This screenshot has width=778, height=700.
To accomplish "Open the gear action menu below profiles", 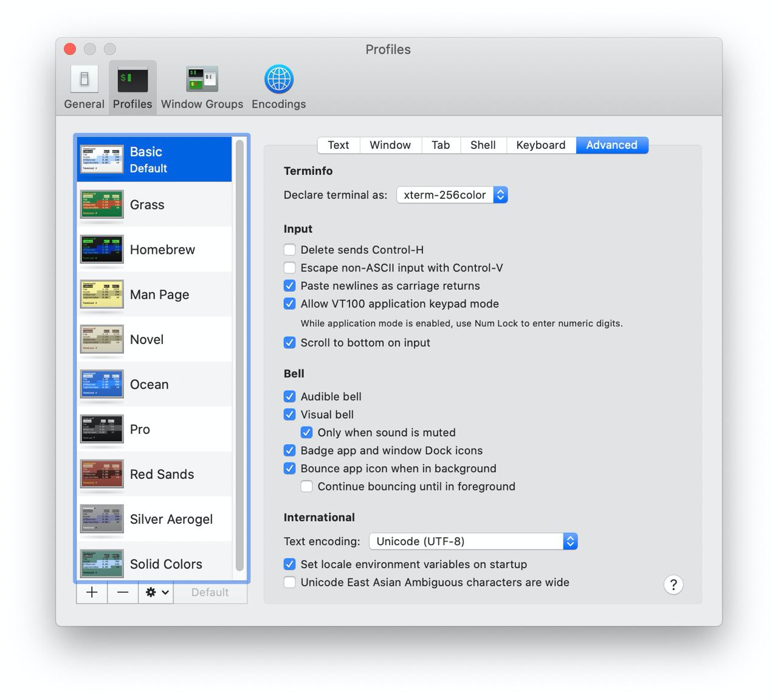I will (x=156, y=592).
